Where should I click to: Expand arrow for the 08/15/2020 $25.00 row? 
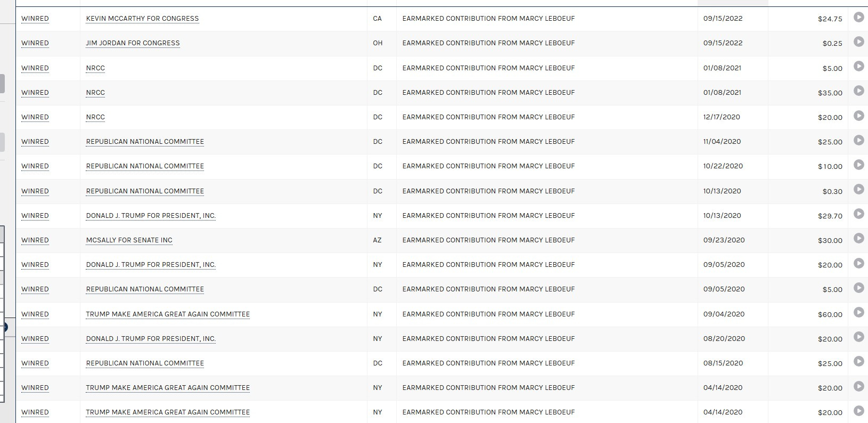click(x=858, y=361)
